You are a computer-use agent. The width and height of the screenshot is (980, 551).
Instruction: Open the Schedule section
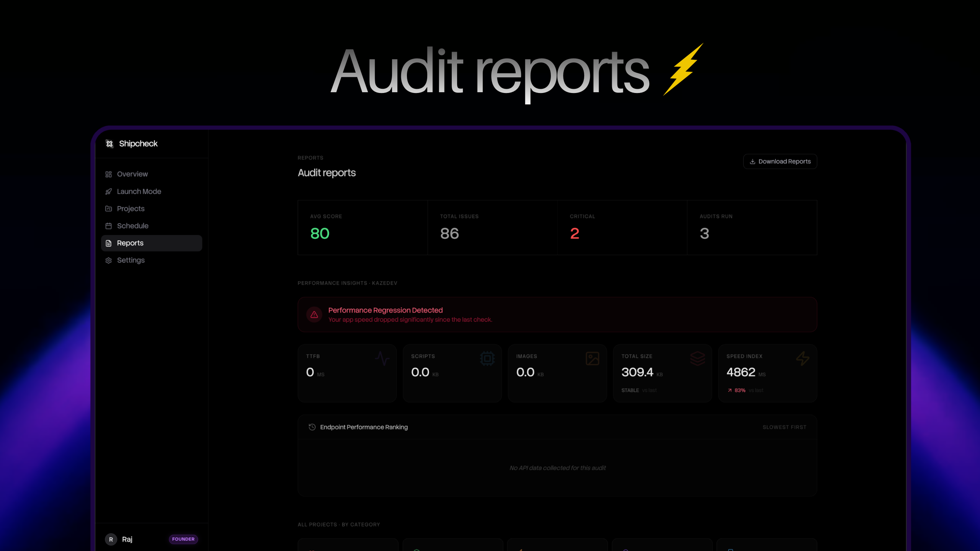[132, 226]
